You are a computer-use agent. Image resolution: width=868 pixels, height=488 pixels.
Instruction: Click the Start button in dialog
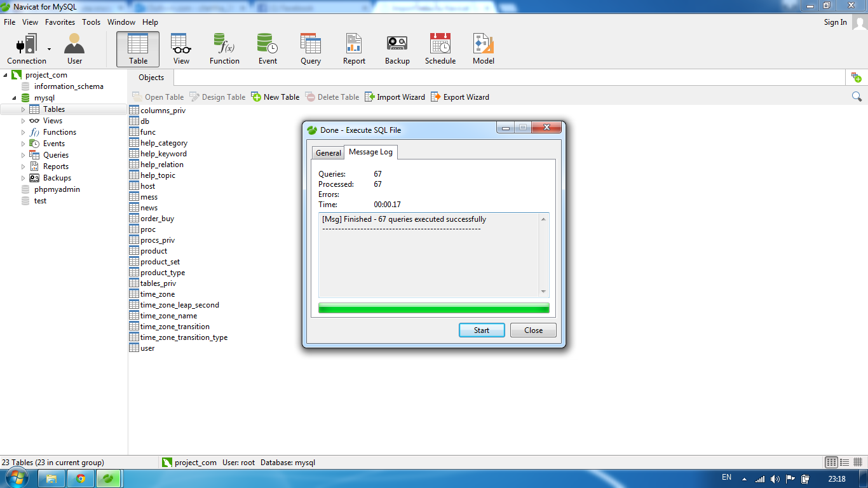tap(482, 330)
